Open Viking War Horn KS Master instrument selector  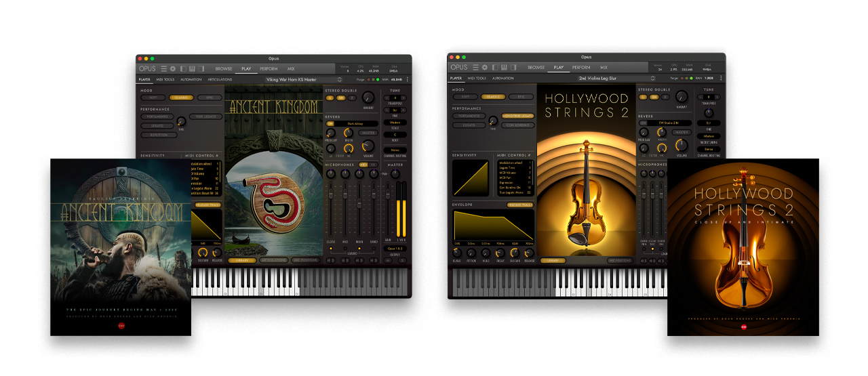click(304, 79)
